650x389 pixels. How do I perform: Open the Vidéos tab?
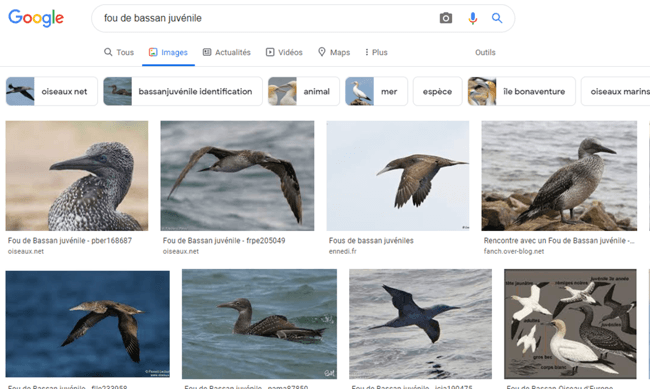(284, 52)
